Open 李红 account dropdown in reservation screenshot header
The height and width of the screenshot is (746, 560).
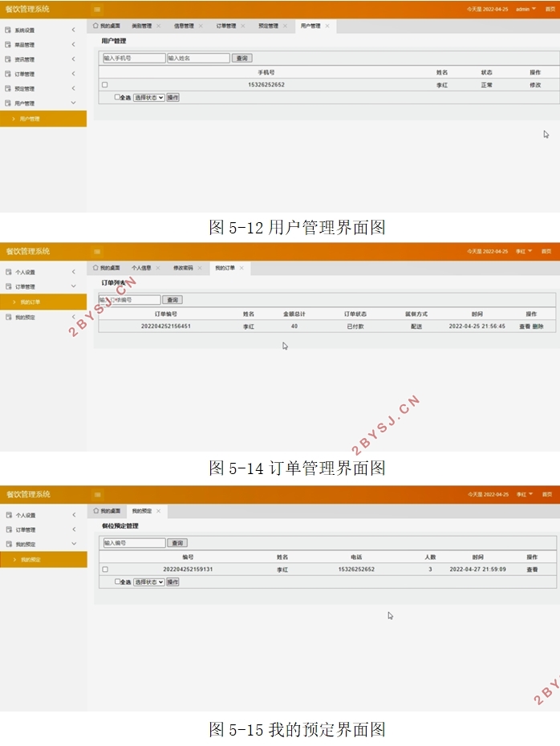click(525, 494)
